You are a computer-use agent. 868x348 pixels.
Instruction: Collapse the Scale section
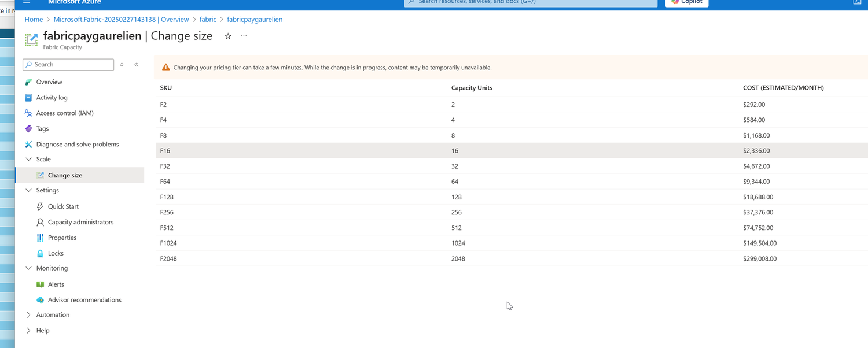(28, 159)
